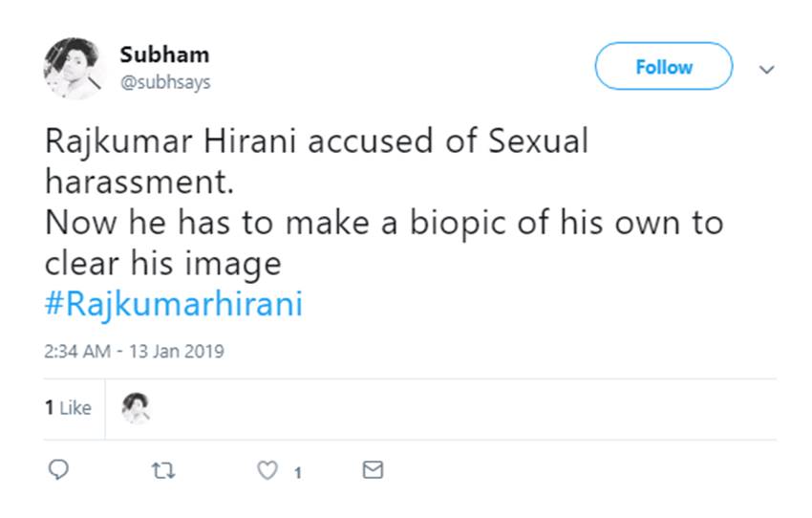Click the like count next to the heart
The image size is (812, 518).
click(298, 472)
